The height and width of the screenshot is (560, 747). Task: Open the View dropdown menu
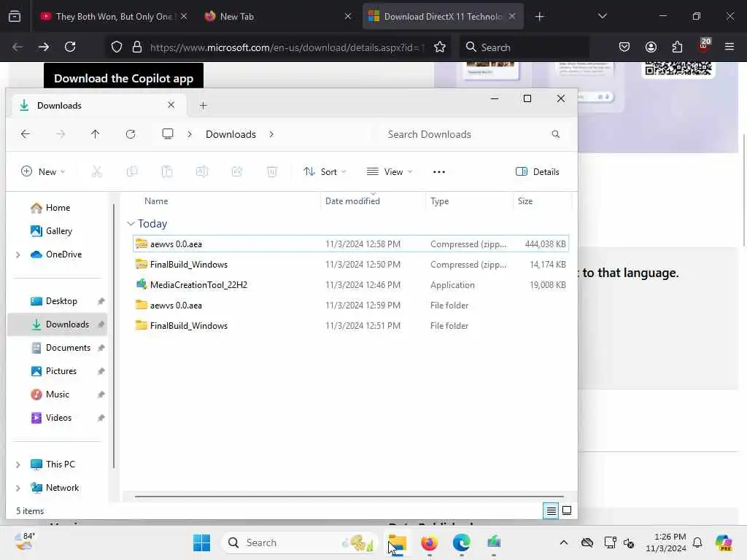tap(390, 172)
